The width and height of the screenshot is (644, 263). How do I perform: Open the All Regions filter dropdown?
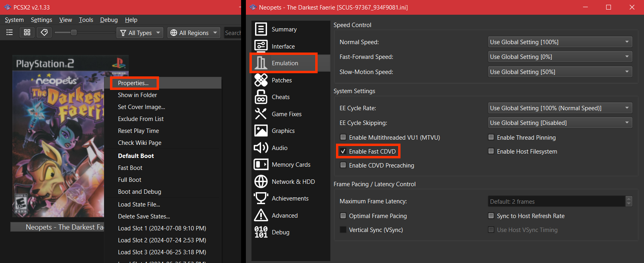tap(194, 33)
